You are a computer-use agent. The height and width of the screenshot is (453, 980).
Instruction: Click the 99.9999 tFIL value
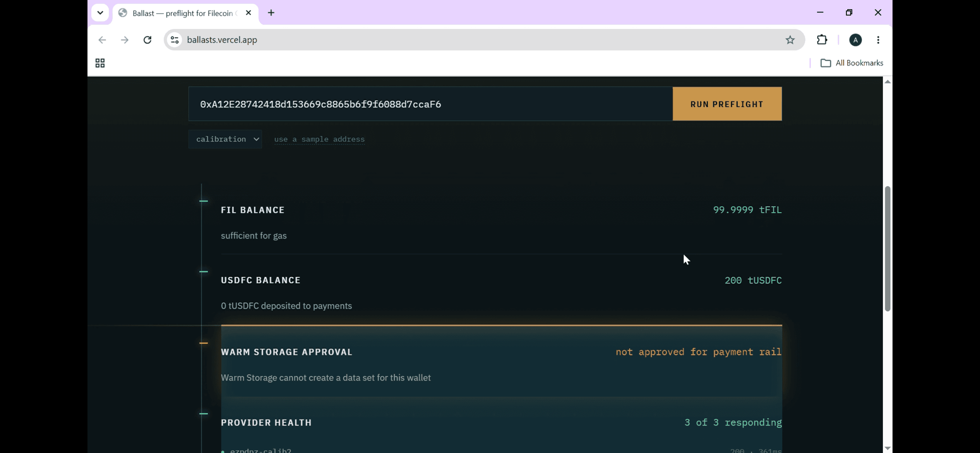(x=747, y=210)
